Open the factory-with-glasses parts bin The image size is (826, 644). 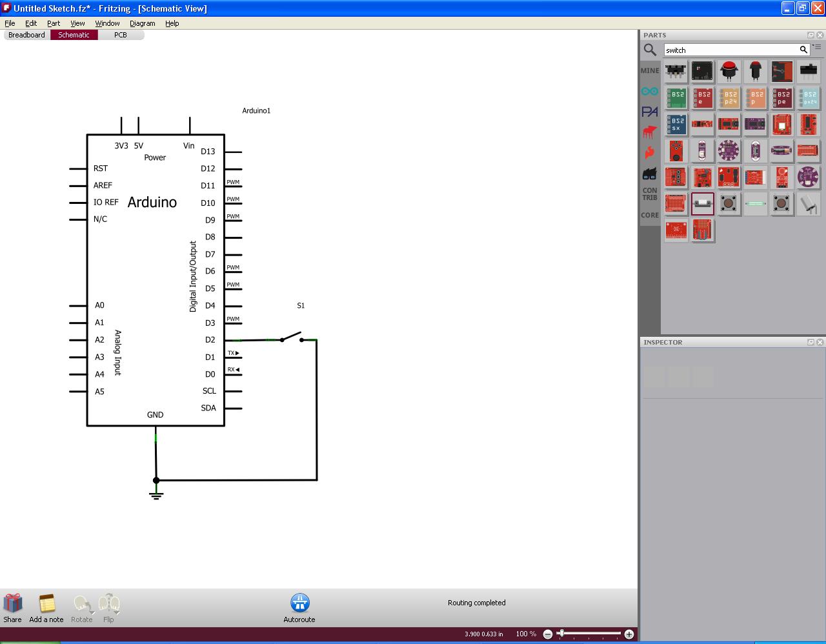(650, 173)
